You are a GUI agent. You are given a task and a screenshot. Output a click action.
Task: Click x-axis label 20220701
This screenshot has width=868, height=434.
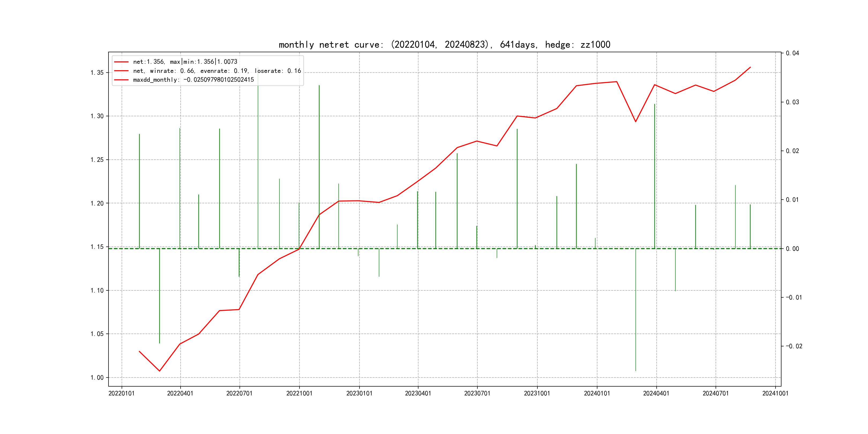click(239, 394)
